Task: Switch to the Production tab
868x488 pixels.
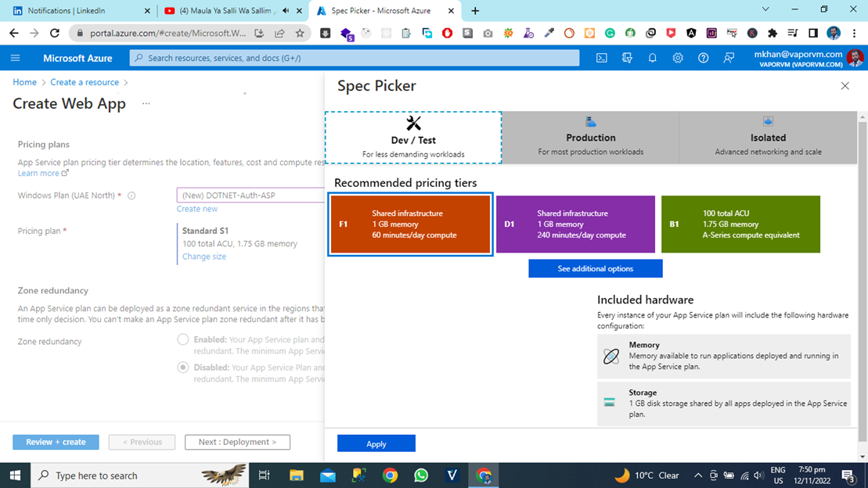Action: pyautogui.click(x=591, y=138)
